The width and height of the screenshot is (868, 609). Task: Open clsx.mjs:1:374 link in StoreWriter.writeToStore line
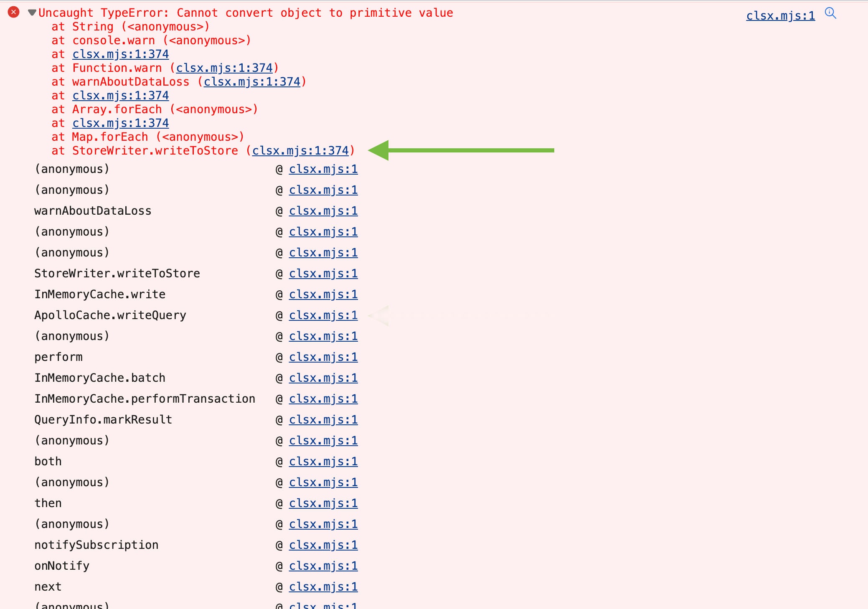click(300, 151)
